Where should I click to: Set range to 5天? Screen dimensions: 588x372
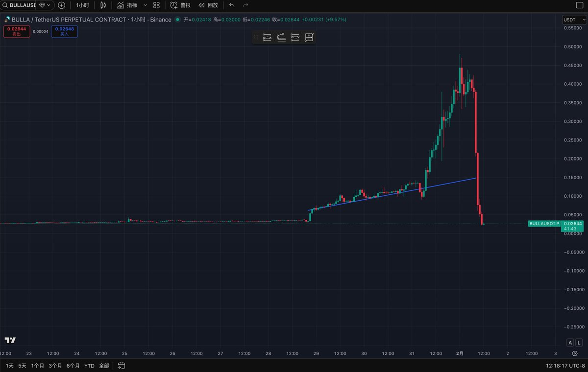(23, 366)
